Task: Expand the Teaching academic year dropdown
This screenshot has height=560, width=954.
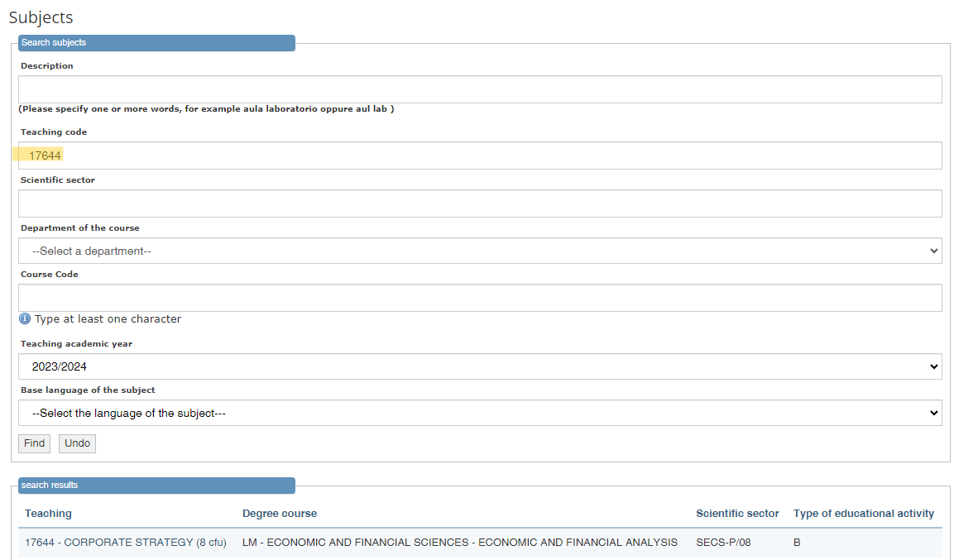Action: tap(480, 366)
